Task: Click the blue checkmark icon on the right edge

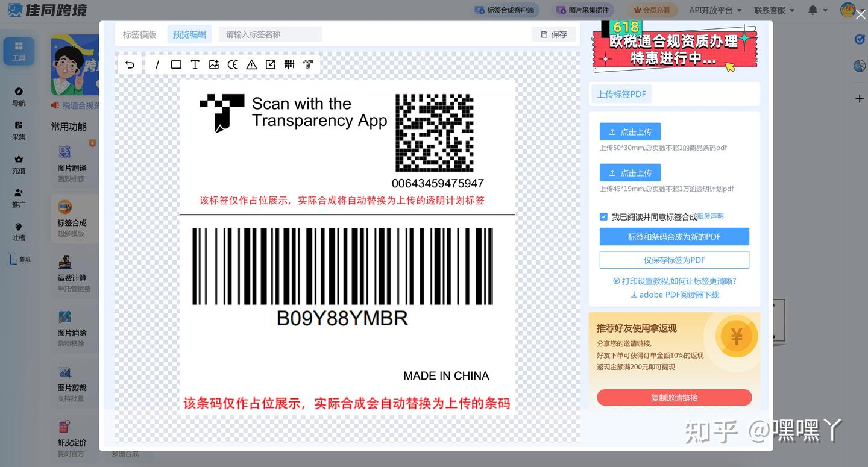Action: (860, 39)
